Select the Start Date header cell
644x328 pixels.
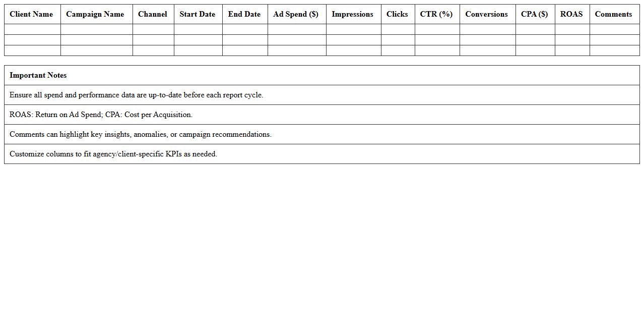pyautogui.click(x=197, y=14)
